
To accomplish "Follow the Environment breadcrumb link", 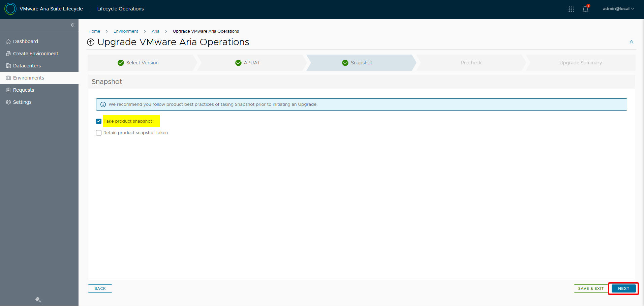I will [x=126, y=31].
